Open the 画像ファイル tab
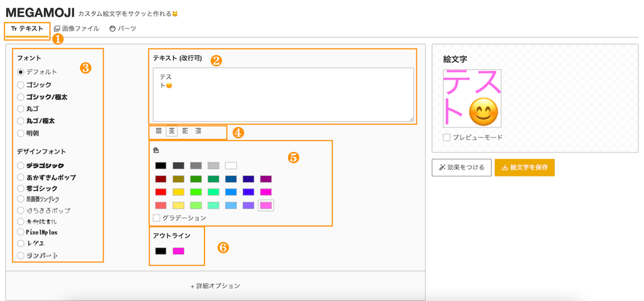 tap(77, 29)
